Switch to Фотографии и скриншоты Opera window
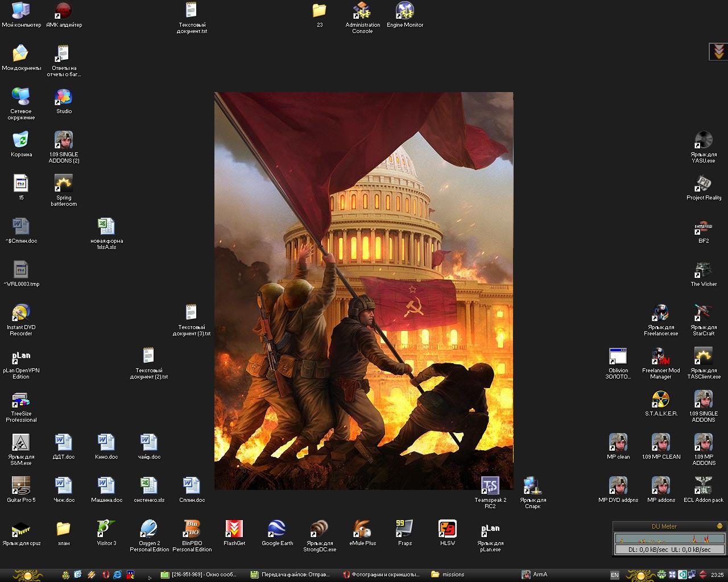The height and width of the screenshot is (582, 728). (381, 575)
